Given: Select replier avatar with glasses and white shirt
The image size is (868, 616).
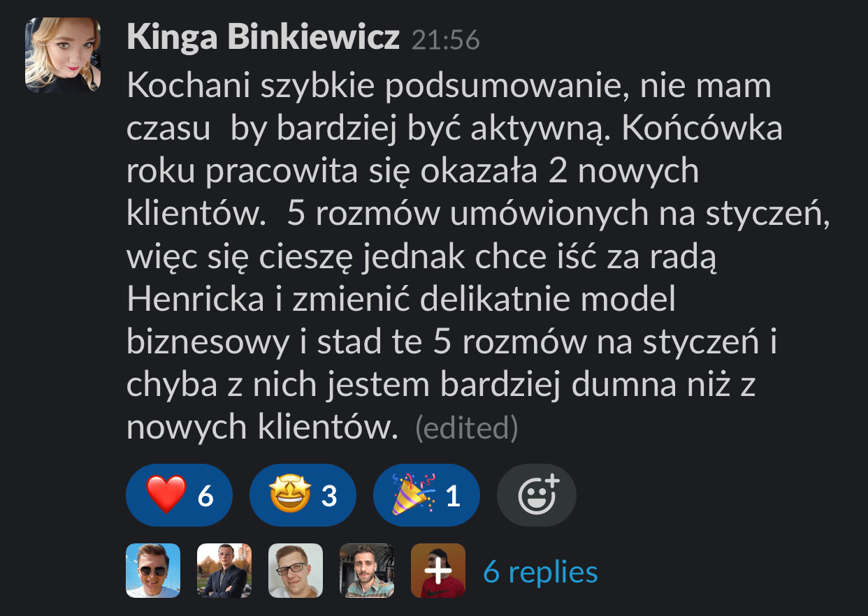Looking at the screenshot, I should coord(296,571).
